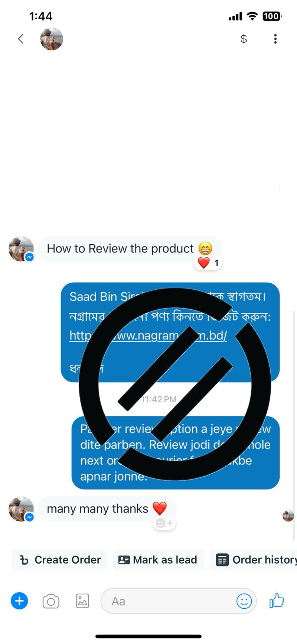Tap the Mark as lead button
The image size is (297, 644).
pos(158,560)
